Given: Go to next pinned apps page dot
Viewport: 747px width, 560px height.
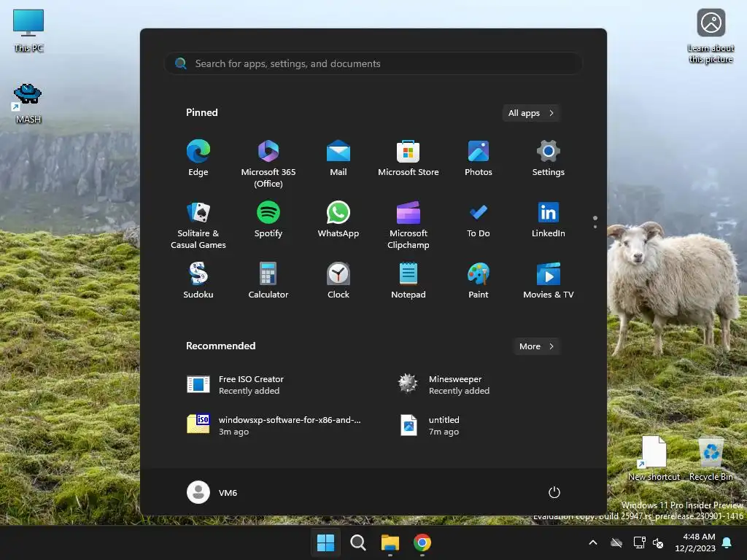Looking at the screenshot, I should click(595, 227).
